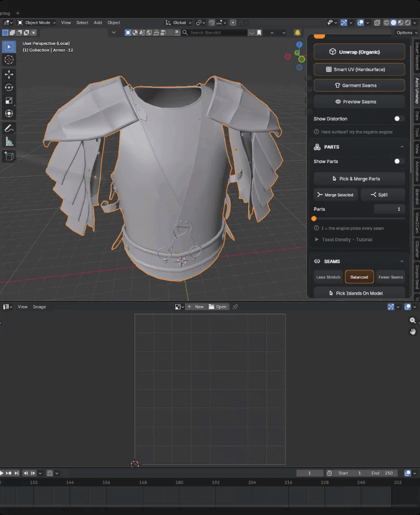Click the viewport gizmo blue Z axis
This screenshot has height=515, width=420.
[x=299, y=44]
